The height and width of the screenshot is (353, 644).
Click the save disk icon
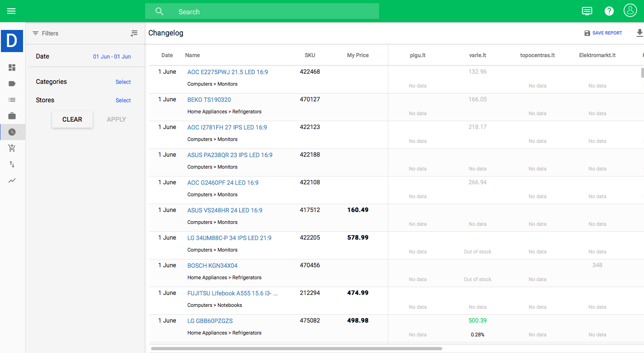[587, 33]
